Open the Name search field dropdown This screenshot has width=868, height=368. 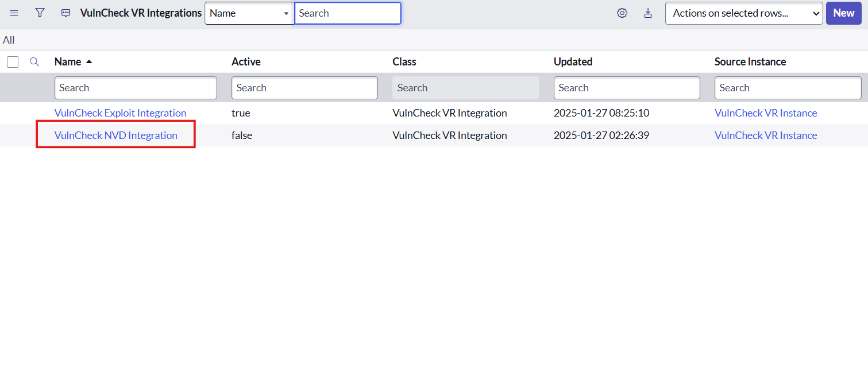pos(249,13)
